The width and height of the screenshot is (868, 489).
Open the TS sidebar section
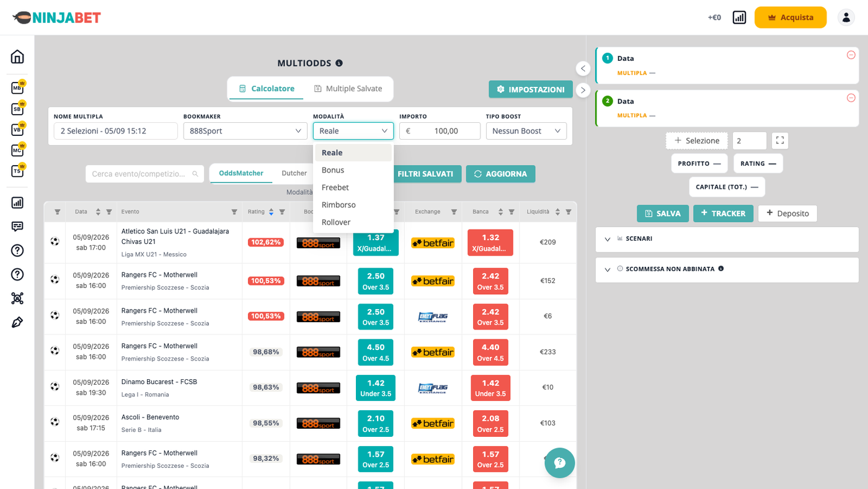coord(17,171)
